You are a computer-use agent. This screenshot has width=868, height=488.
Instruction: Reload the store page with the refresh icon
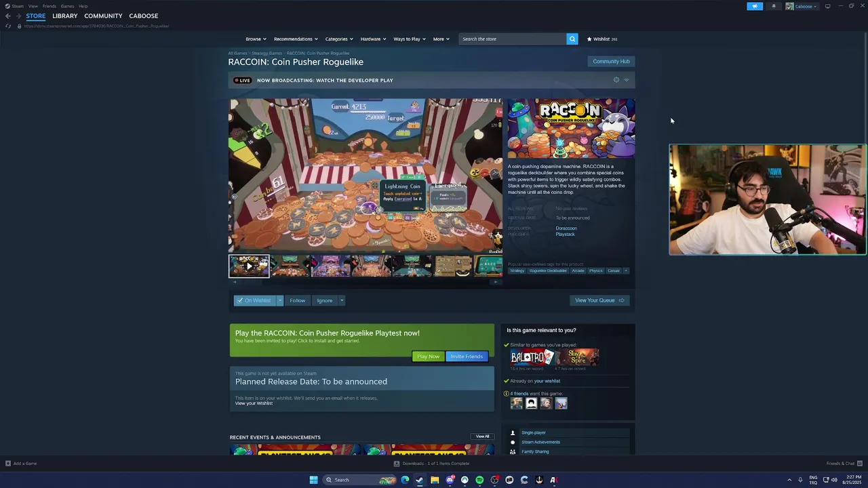8,26
